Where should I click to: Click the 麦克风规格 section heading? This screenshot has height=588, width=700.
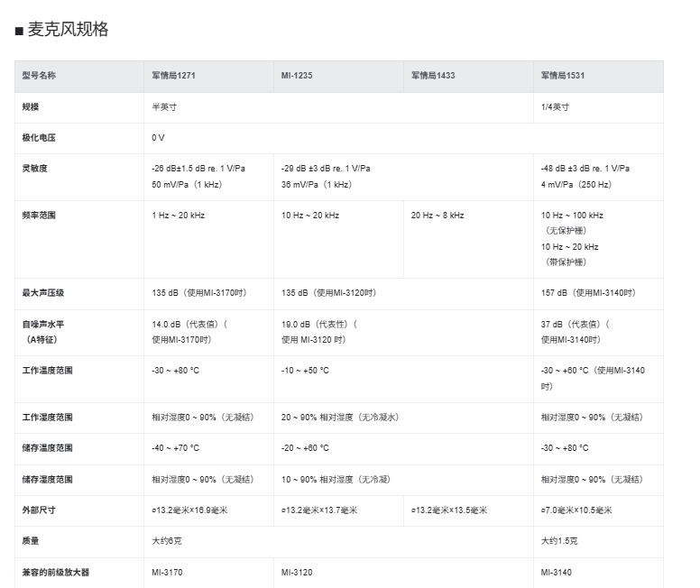coord(68,30)
